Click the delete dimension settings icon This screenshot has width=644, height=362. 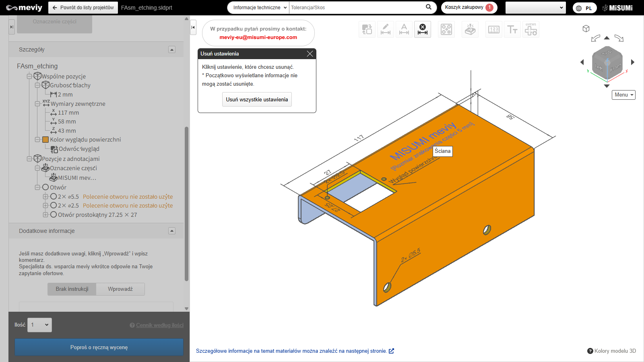[x=423, y=29]
